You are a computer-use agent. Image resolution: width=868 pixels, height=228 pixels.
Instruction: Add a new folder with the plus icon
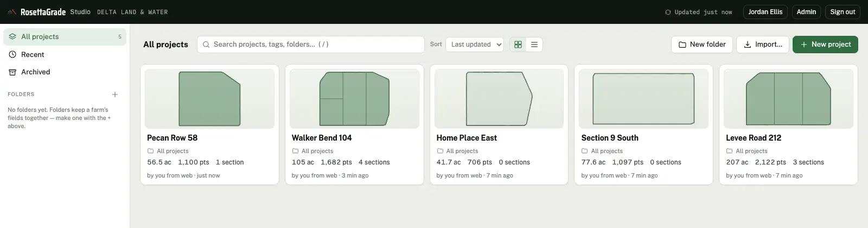coord(115,94)
